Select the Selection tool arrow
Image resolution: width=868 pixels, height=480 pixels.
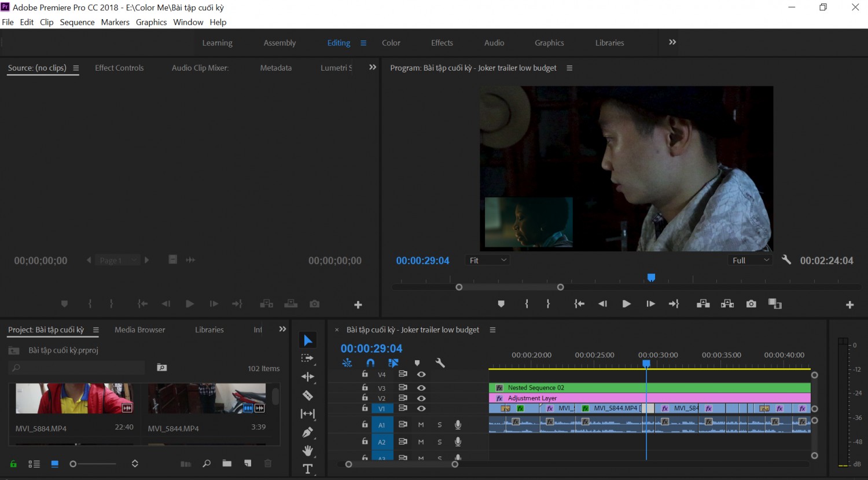click(x=308, y=340)
